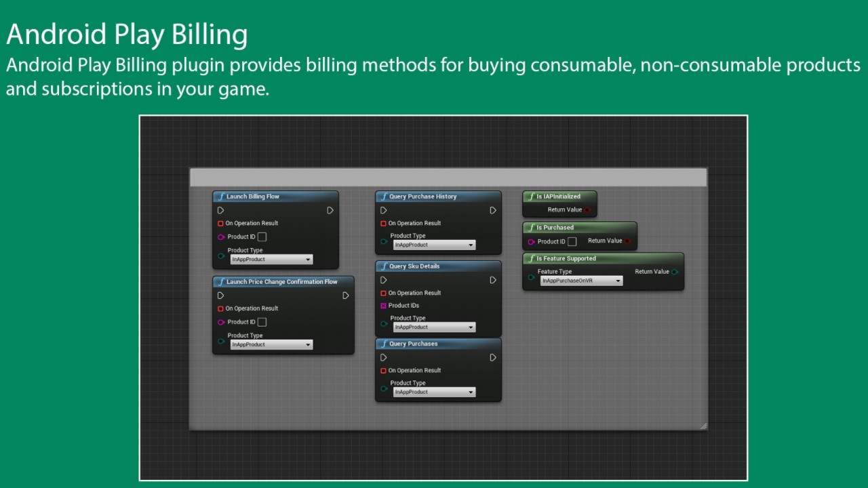868x488 pixels.
Task: Click Query Purchases input execution pin
Action: click(x=383, y=357)
